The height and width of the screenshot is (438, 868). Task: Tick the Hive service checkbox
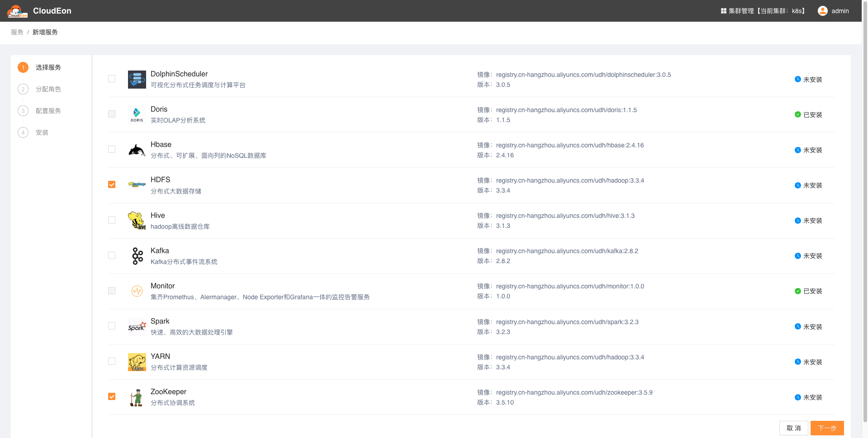(112, 220)
